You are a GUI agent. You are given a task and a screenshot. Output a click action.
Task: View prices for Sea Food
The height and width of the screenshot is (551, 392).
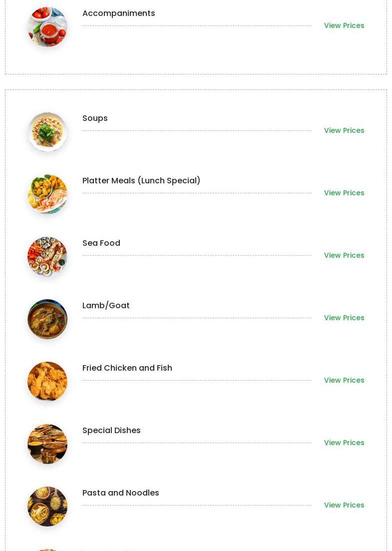(x=344, y=255)
